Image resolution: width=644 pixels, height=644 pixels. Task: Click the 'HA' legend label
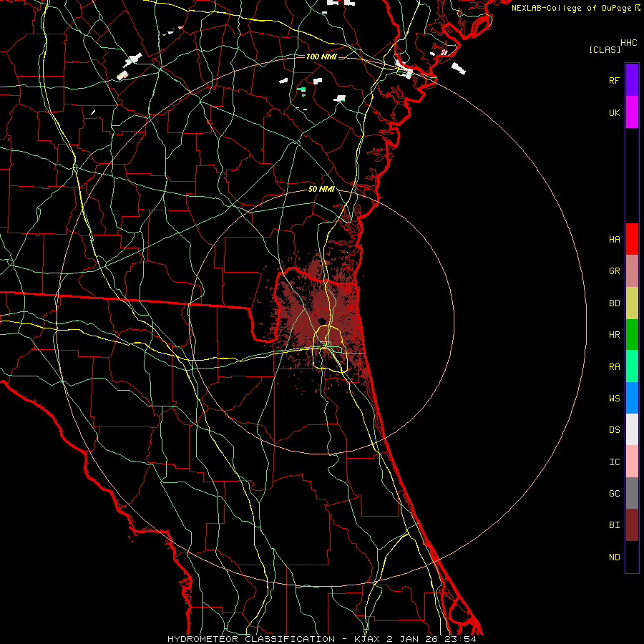pyautogui.click(x=615, y=239)
